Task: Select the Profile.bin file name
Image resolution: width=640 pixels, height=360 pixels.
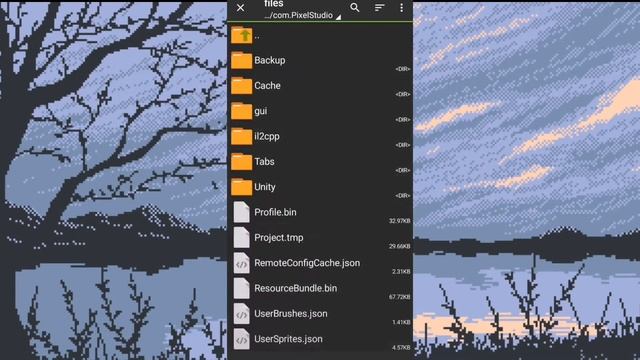Action: click(276, 212)
